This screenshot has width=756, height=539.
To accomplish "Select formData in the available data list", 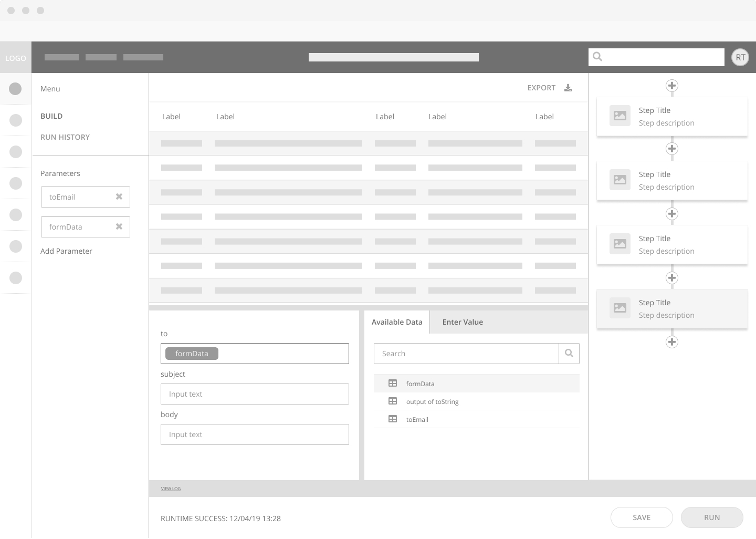I will click(x=477, y=383).
